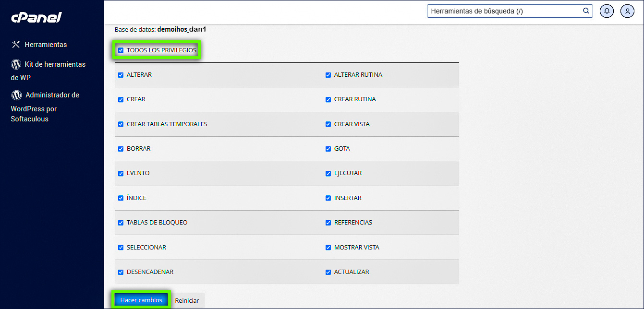Open the notifications bell
Image resolution: width=644 pixels, height=309 pixels.
(607, 11)
